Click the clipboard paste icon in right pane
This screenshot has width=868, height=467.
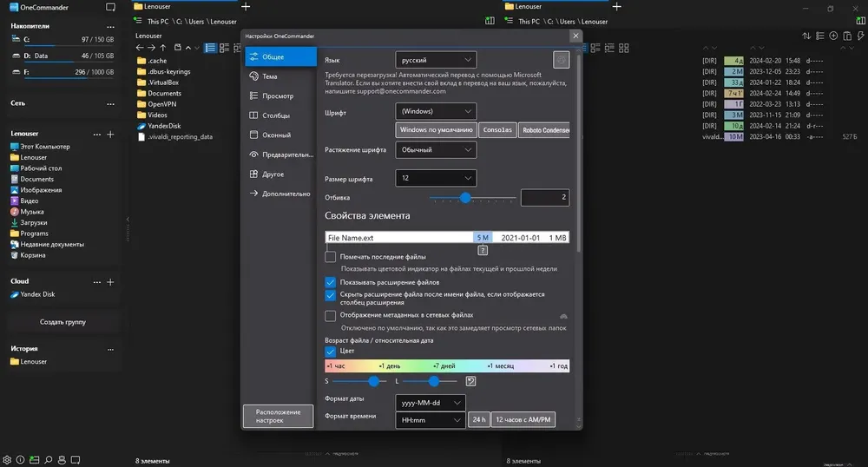coord(847,36)
